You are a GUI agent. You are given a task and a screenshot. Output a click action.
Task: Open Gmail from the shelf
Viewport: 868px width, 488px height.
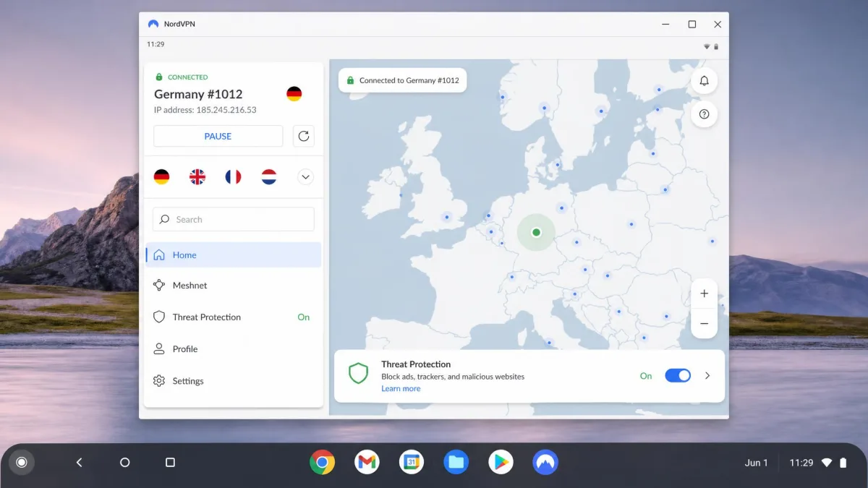coord(367,462)
